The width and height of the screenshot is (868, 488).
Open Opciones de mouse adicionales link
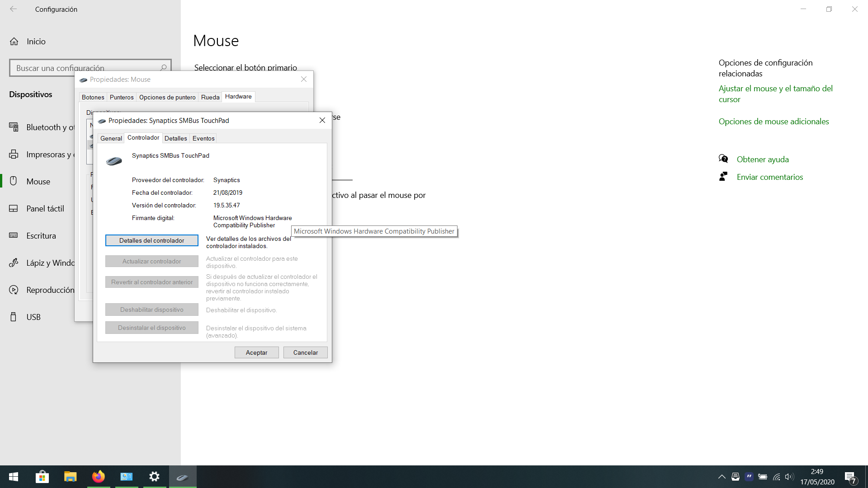coord(774,121)
